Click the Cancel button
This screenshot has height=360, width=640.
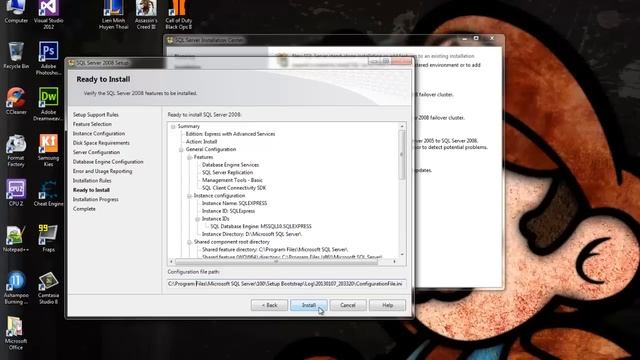pyautogui.click(x=348, y=305)
